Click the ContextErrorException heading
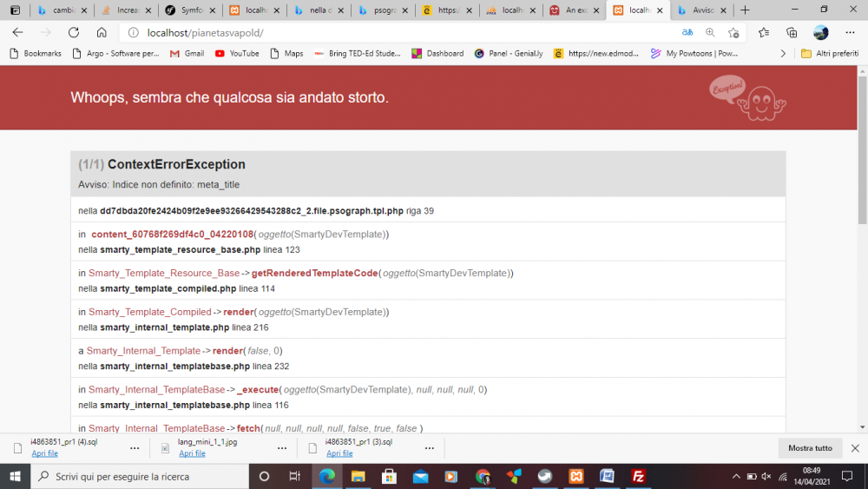This screenshot has height=489, width=868. click(x=176, y=164)
